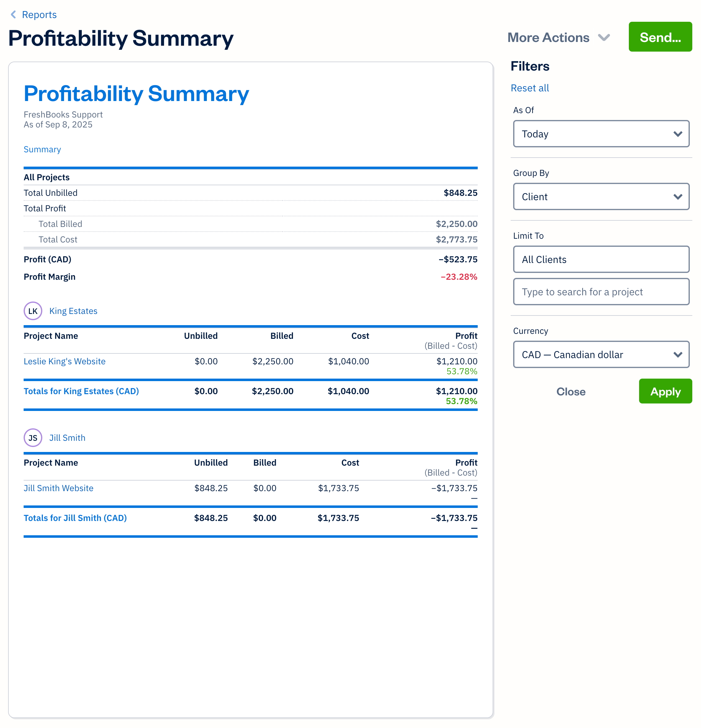Open the More Actions dropdown menu
Screen dimensions: 701x728
pyautogui.click(x=559, y=38)
